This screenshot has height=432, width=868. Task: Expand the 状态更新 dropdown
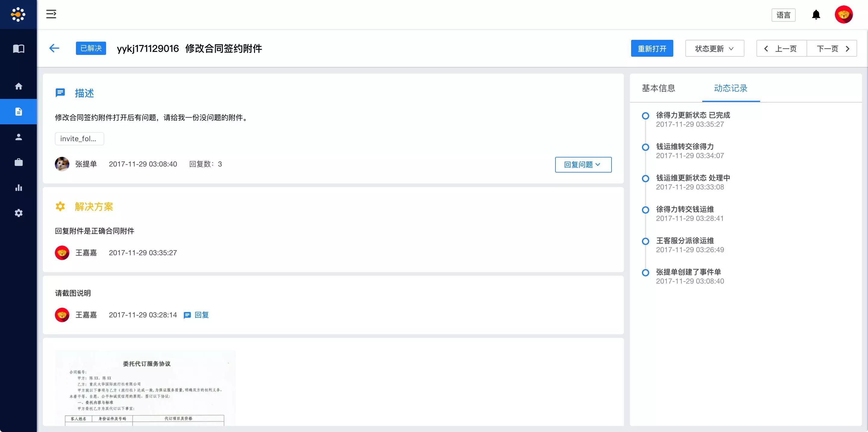pos(714,49)
